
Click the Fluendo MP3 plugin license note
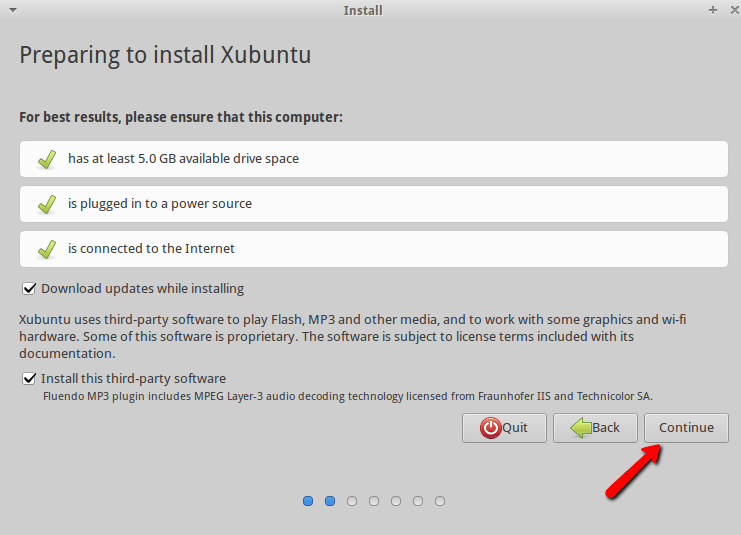pyautogui.click(x=348, y=396)
